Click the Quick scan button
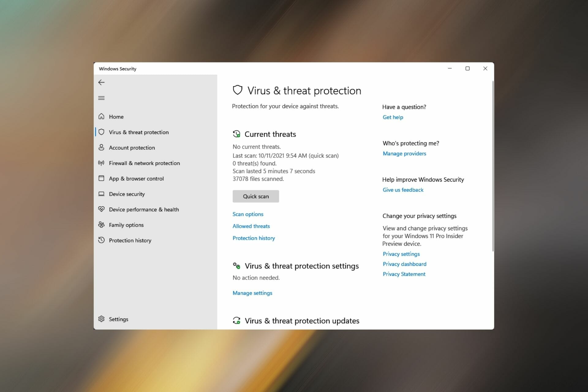588x392 pixels. coord(256,196)
